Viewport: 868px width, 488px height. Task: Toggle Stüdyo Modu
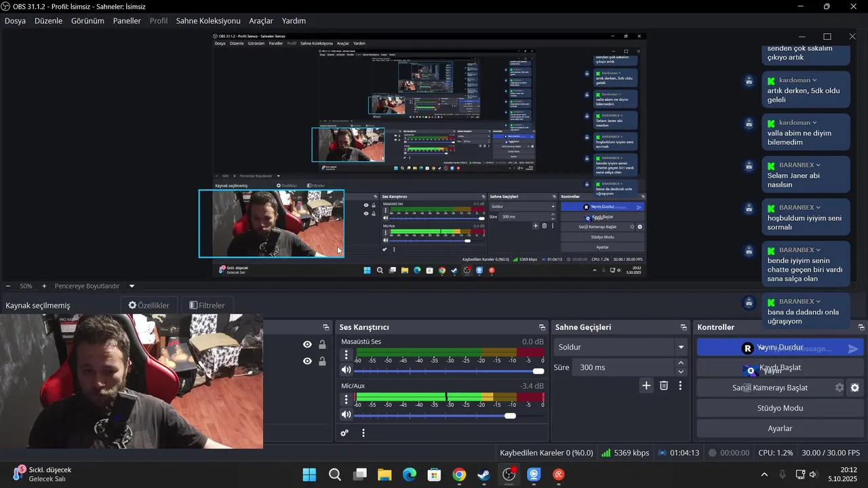point(780,408)
